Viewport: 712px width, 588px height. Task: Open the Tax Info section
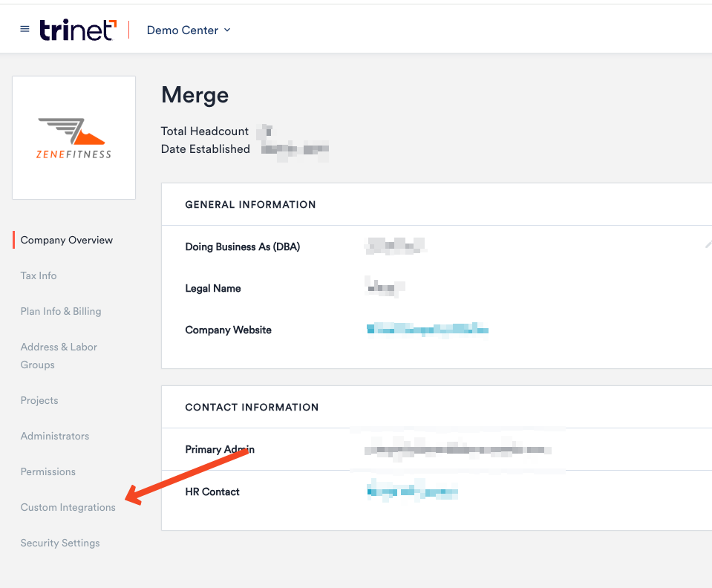(39, 275)
